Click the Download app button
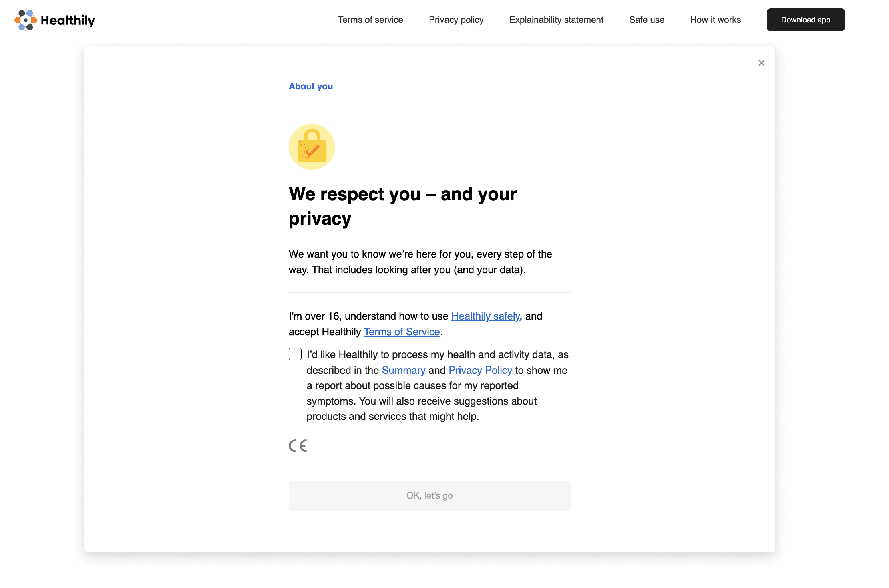This screenshot has width=889, height=588. point(806,20)
